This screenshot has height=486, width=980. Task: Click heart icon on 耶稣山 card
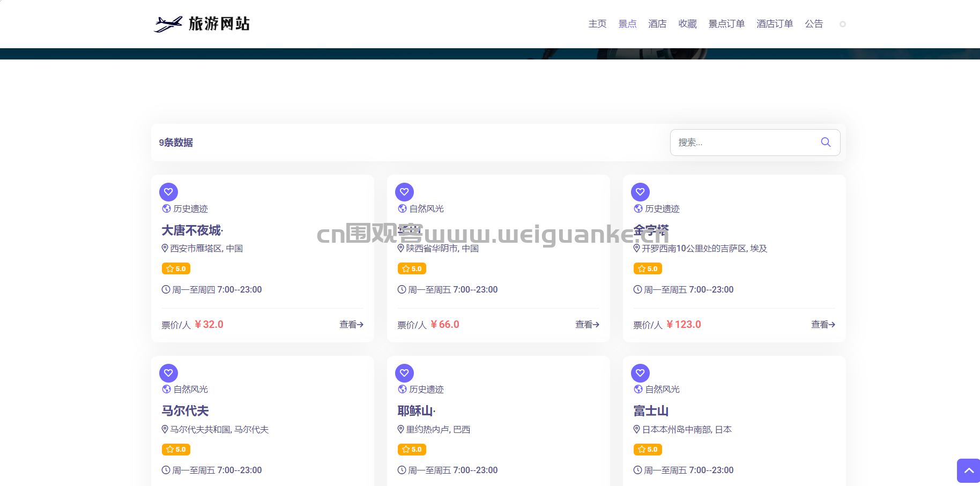tap(404, 373)
